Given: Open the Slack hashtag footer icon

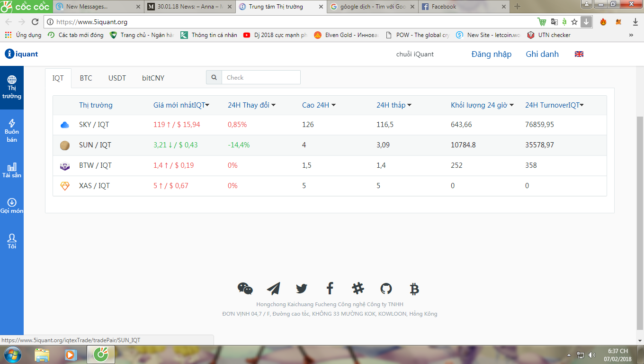Looking at the screenshot, I should pyautogui.click(x=358, y=288).
